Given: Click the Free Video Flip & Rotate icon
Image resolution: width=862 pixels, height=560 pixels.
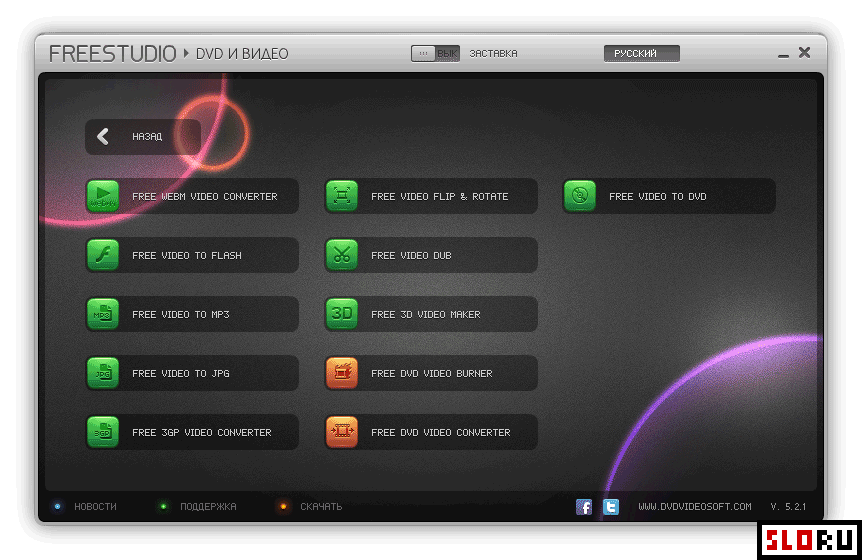Looking at the screenshot, I should click(x=342, y=196).
